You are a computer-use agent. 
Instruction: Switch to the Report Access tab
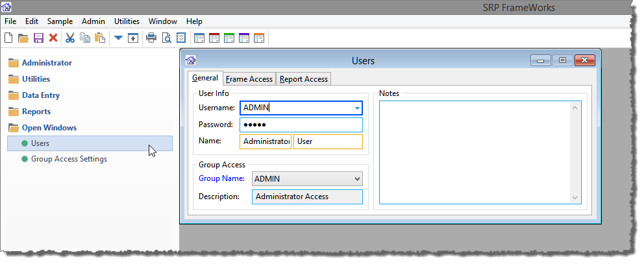304,79
